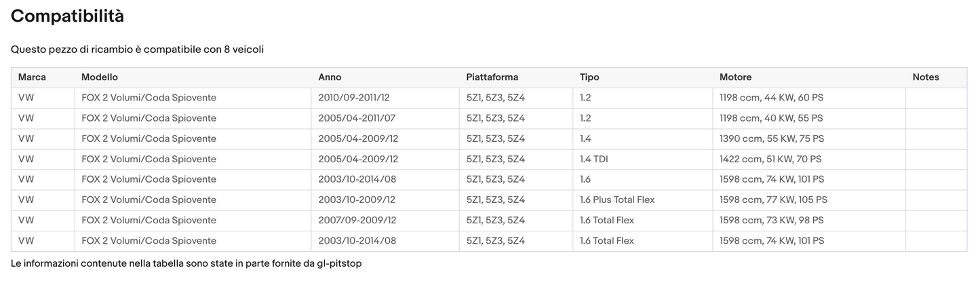The height and width of the screenshot is (281, 980).
Task: Click the 1.4 TDI type cell
Action: [x=595, y=160]
